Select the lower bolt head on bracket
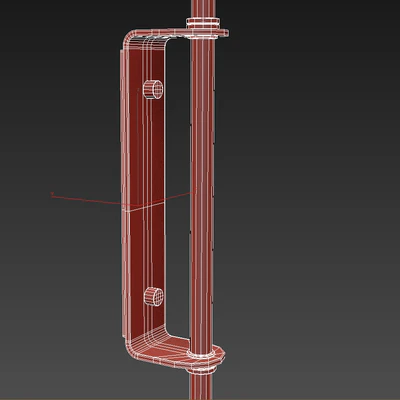The height and width of the screenshot is (400, 400). coord(154,296)
